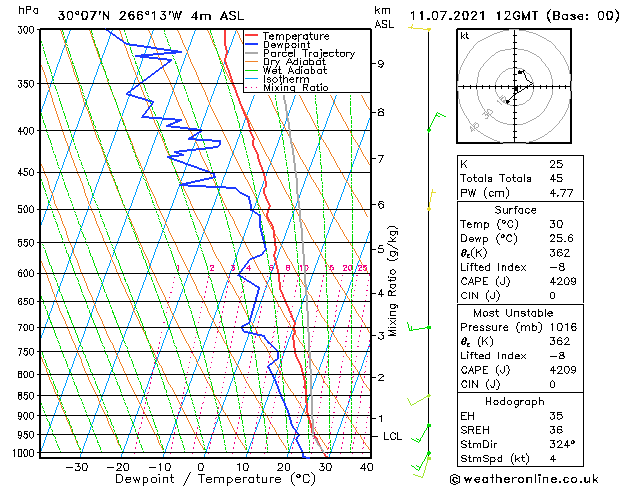The image size is (629, 486).
Task: Click the Most Unstable CIN (J) label
Action: 480,385
